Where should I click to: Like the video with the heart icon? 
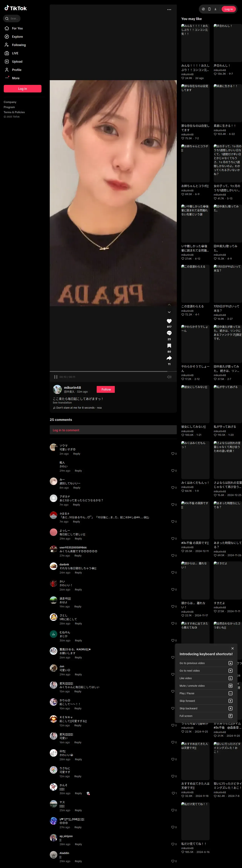coord(169,321)
